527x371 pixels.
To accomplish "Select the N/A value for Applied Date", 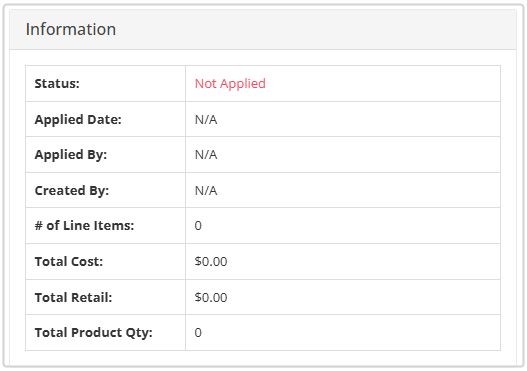I will pyautogui.click(x=206, y=120).
